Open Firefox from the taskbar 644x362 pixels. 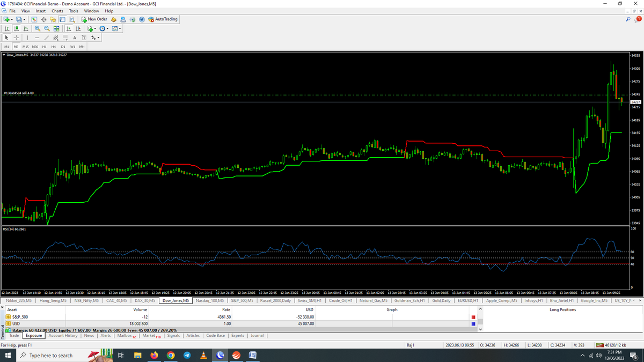tap(154, 356)
